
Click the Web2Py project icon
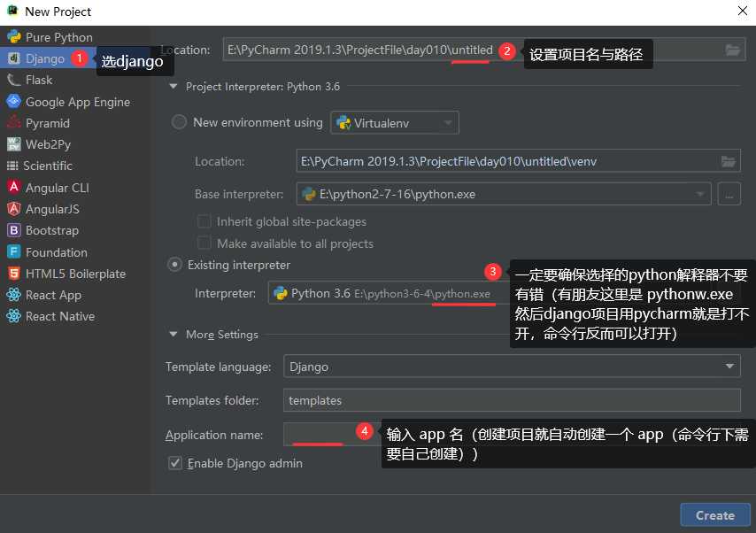[14, 143]
